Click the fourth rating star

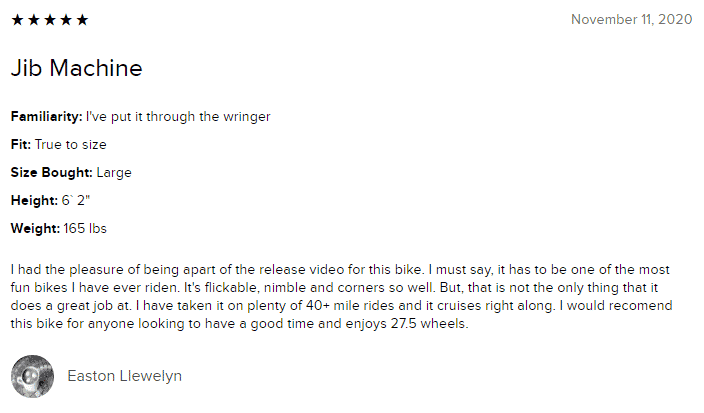click(66, 20)
